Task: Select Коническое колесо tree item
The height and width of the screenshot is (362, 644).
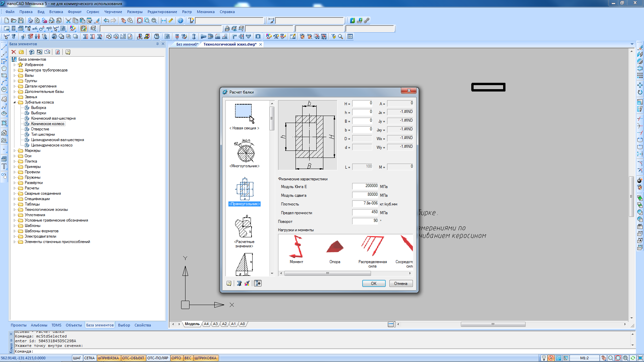Action: [x=48, y=124]
